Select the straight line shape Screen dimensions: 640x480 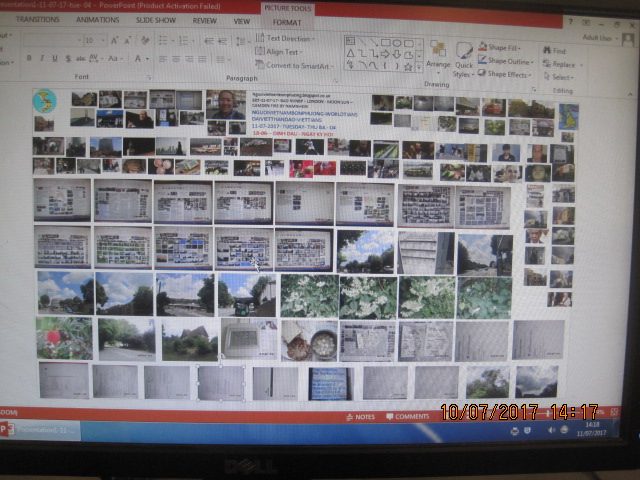click(x=362, y=41)
